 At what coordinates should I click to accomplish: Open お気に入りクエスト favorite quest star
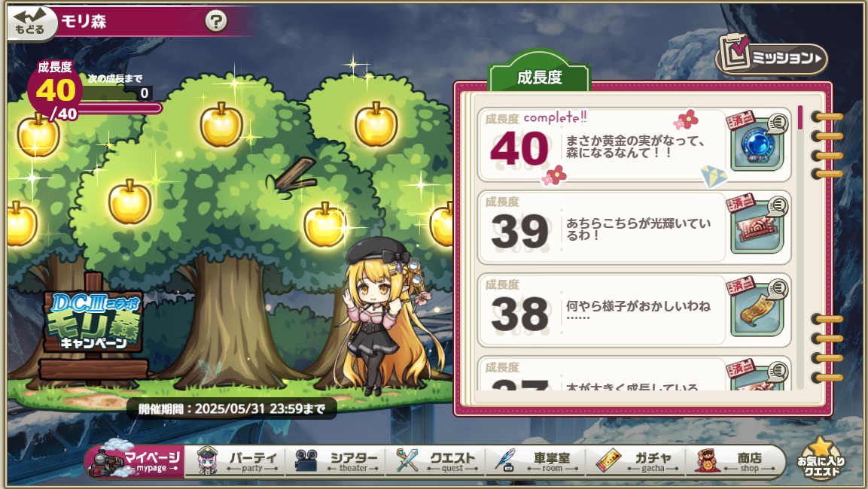[821, 459]
